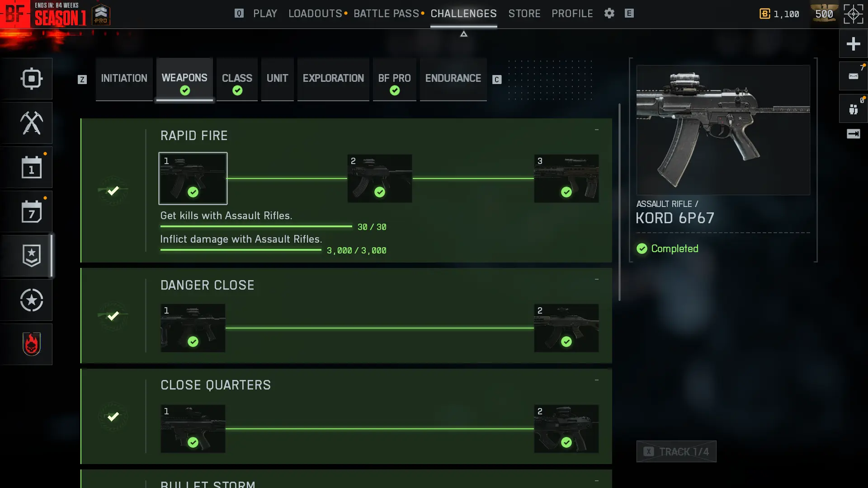This screenshot has height=488, width=868.
Task: Collapse the Rapid Fire challenge panel
Action: tap(597, 130)
